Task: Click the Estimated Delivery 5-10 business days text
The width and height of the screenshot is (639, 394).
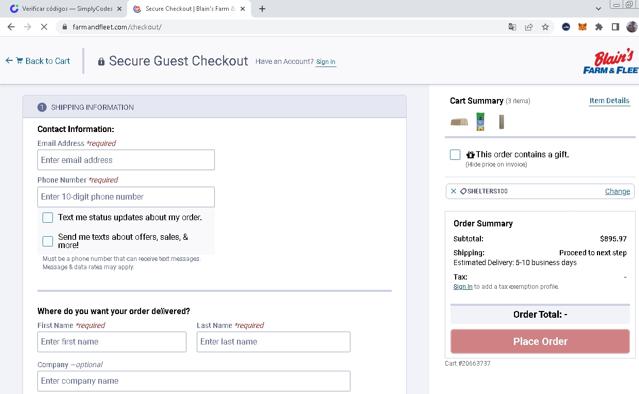Action: 515,263
